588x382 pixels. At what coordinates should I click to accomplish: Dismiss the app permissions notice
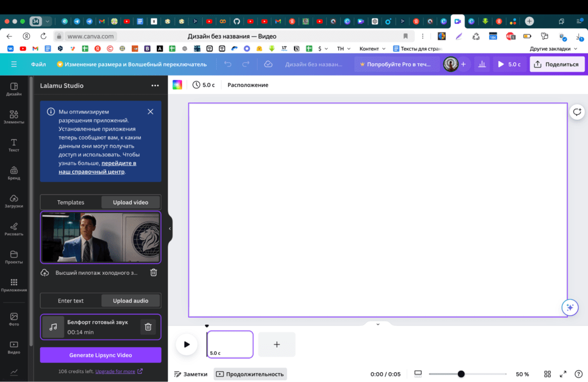[x=150, y=112]
